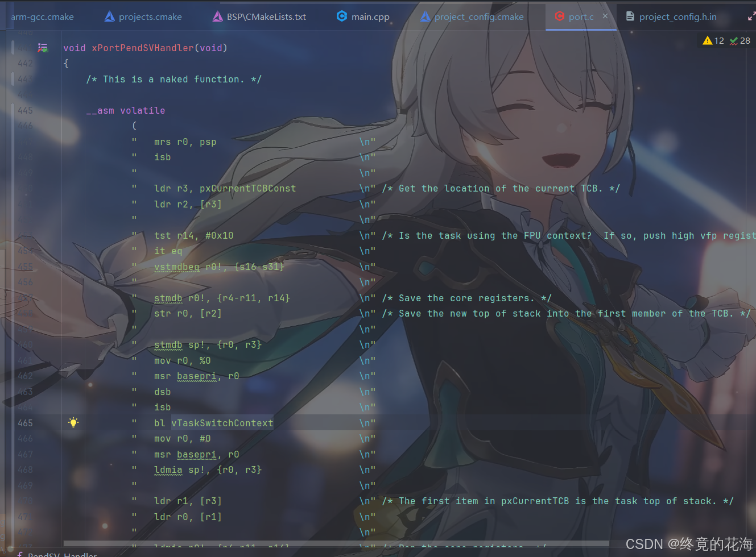756x557 pixels.
Task: Click the 'mov r0, #0' instruction
Action: coord(183,438)
